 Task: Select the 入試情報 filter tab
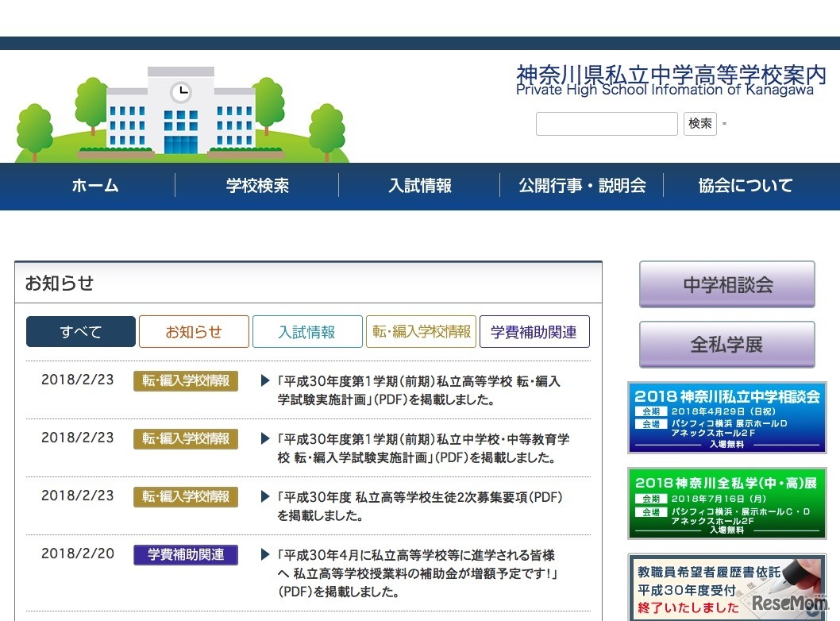point(307,331)
